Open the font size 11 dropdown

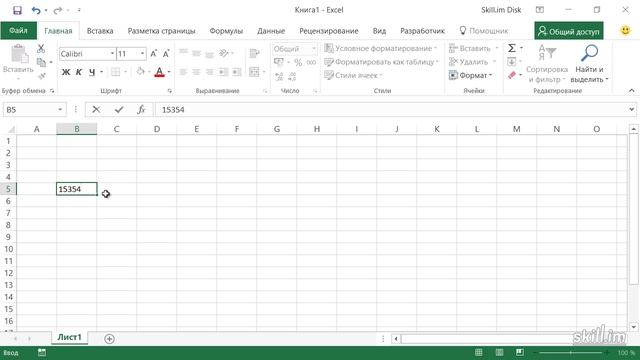[142, 53]
